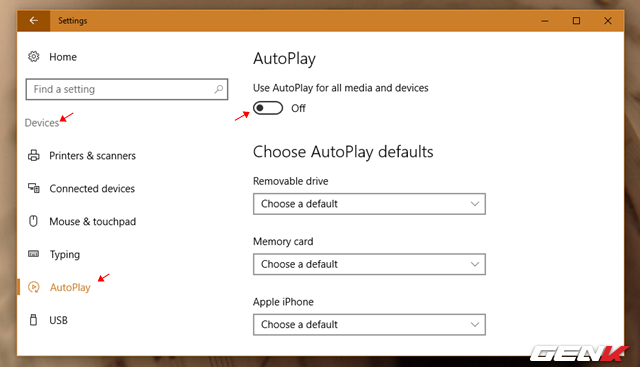
Task: Open the USB settings page
Action: (58, 320)
